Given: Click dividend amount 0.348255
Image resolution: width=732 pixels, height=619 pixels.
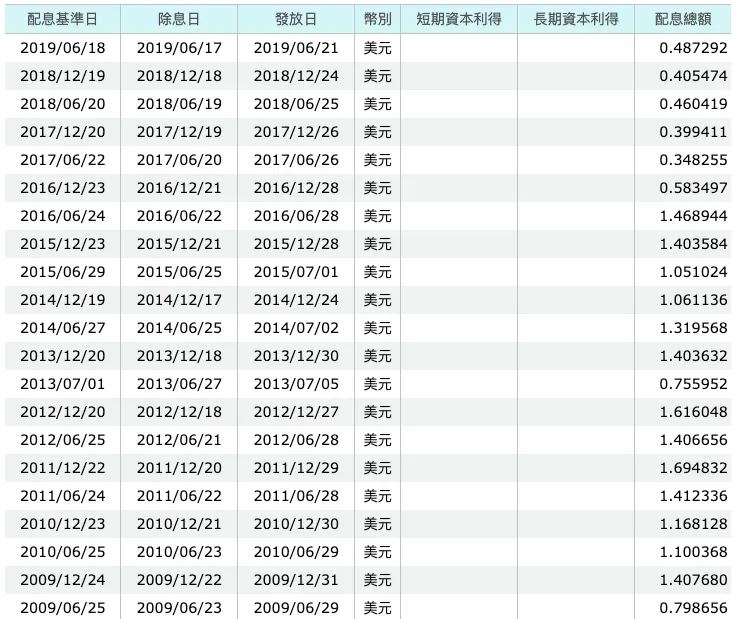Looking at the screenshot, I should click(693, 160).
